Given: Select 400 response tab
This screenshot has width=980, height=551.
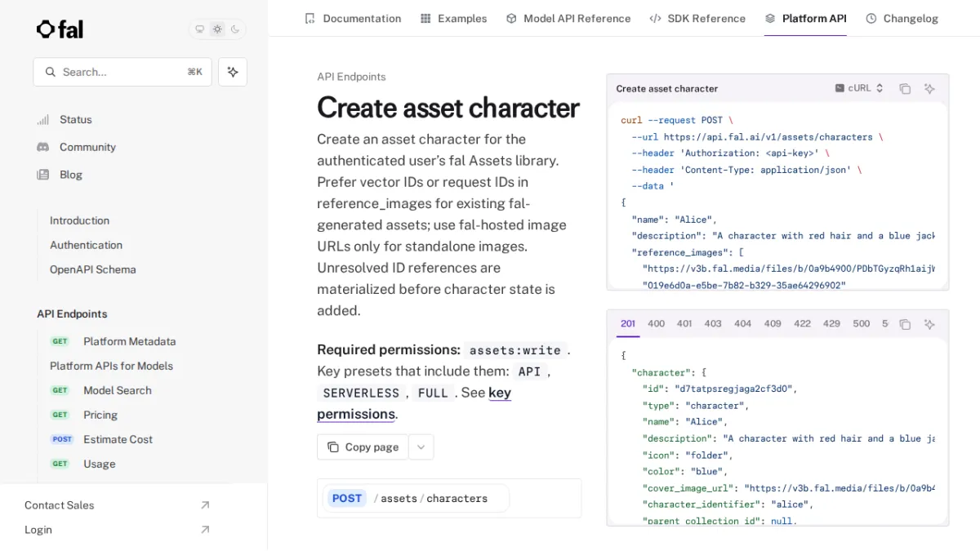Looking at the screenshot, I should click(657, 324).
